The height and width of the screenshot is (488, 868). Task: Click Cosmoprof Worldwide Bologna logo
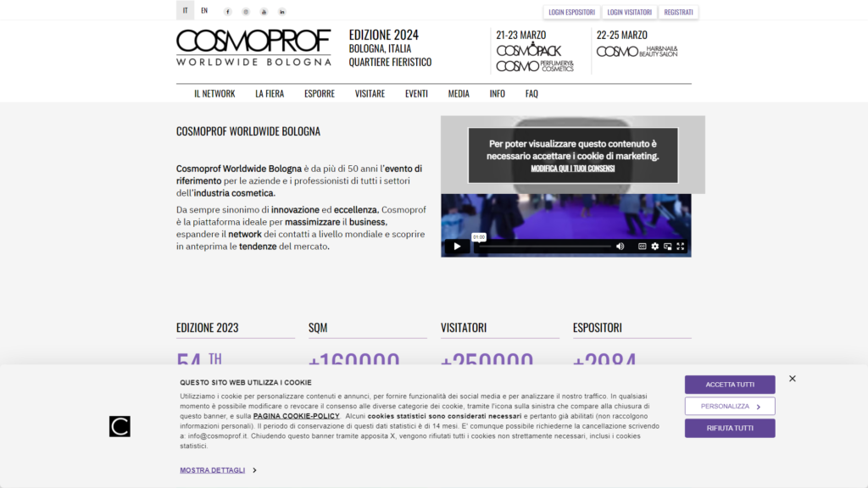tap(253, 47)
